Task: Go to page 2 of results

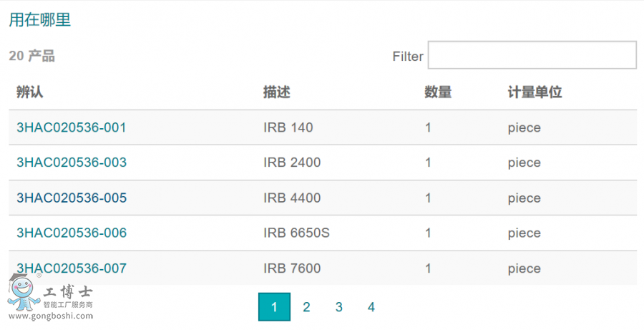Action: (306, 307)
